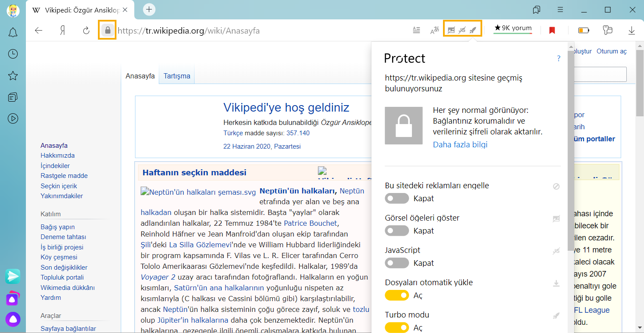Click the 'Voyager 2' link
This screenshot has height=333, width=644.
point(158,277)
